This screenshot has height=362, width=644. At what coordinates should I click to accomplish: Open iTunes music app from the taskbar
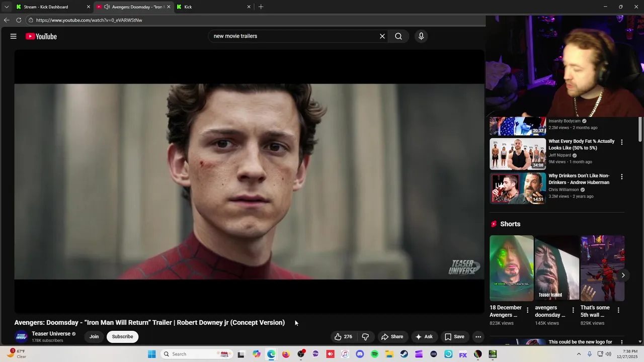tap(345, 354)
